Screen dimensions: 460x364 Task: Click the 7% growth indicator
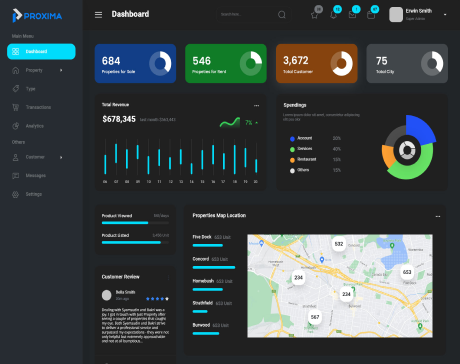tap(251, 123)
